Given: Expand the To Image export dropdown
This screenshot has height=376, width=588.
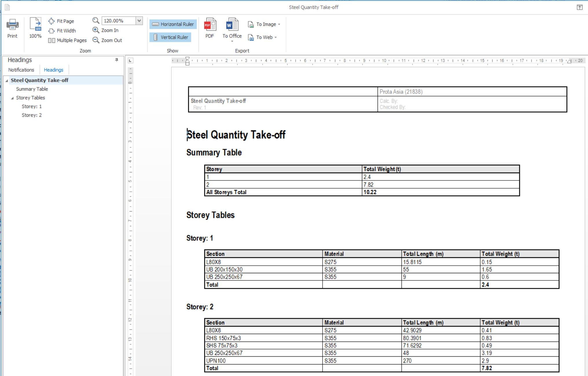Looking at the screenshot, I should (279, 24).
